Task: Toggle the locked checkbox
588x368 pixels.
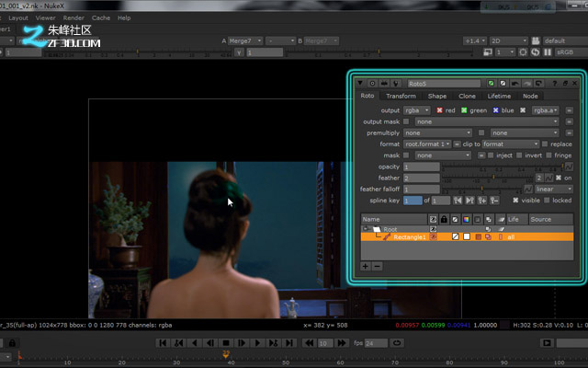Action: click(548, 201)
